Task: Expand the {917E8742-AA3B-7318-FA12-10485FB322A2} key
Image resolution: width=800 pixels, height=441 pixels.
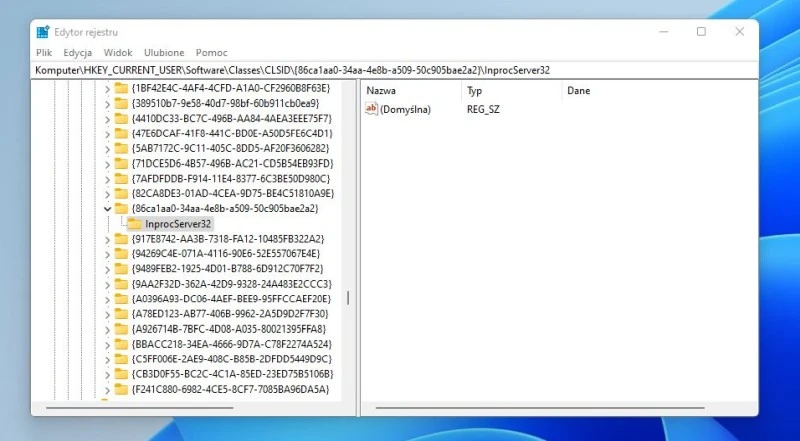Action: click(107, 239)
